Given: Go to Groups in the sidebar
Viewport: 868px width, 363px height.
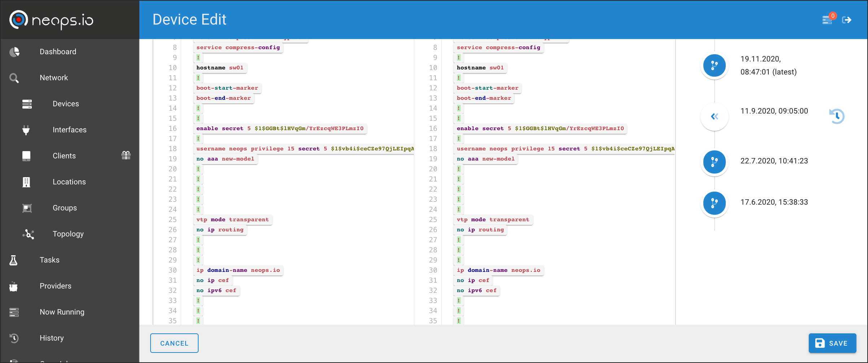Looking at the screenshot, I should click(65, 208).
